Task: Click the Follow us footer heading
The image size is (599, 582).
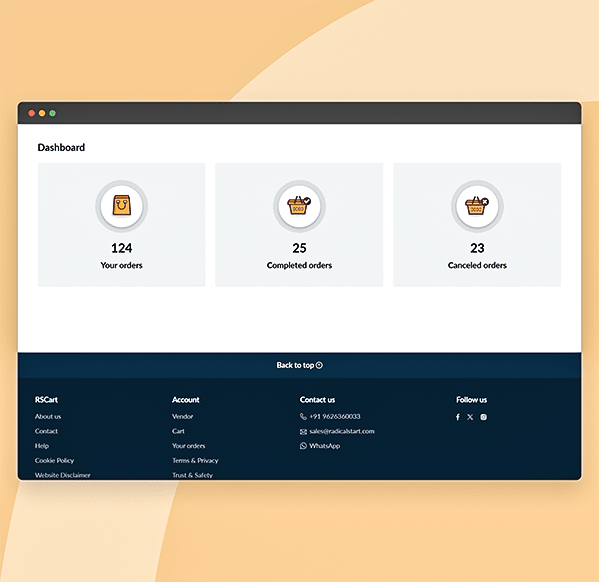Action: pyautogui.click(x=471, y=400)
